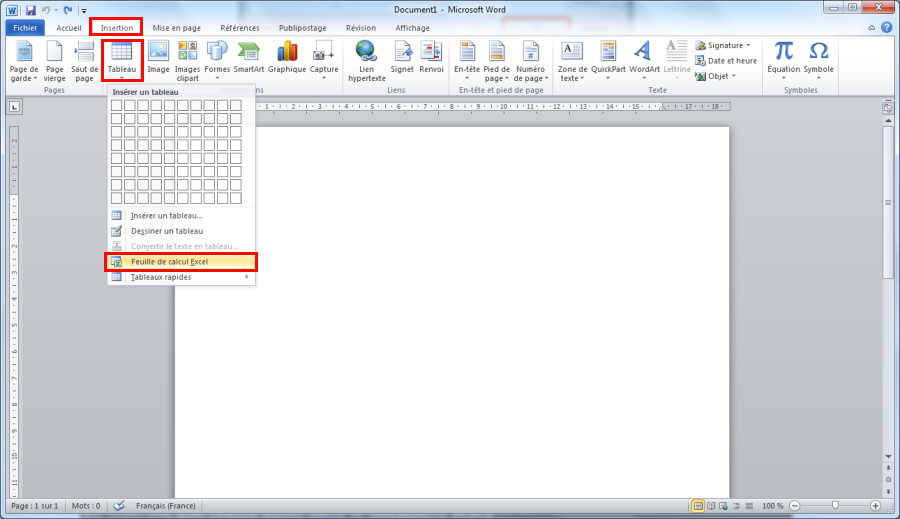Screen dimensions: 900x519
Task: Choose Dessiner un tableau
Action: (181, 231)
